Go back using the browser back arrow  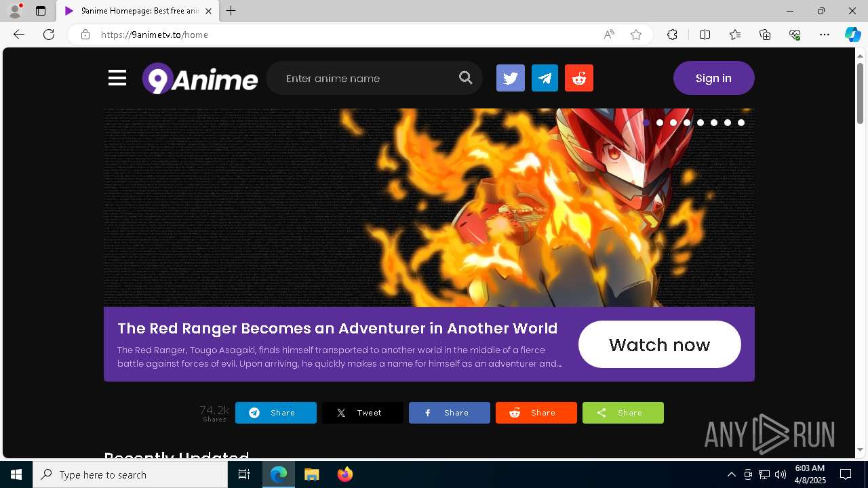[x=19, y=35]
